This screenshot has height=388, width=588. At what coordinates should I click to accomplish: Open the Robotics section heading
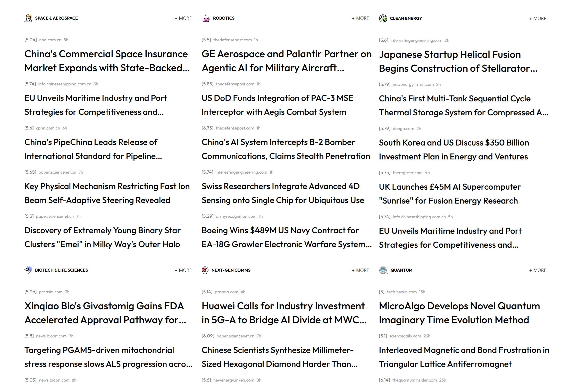[x=224, y=18]
